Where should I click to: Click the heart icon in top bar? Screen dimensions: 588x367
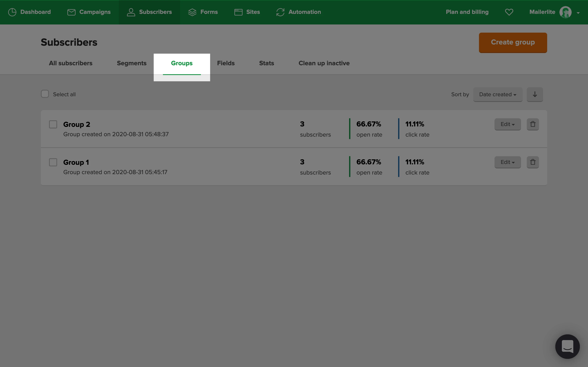pyautogui.click(x=509, y=12)
